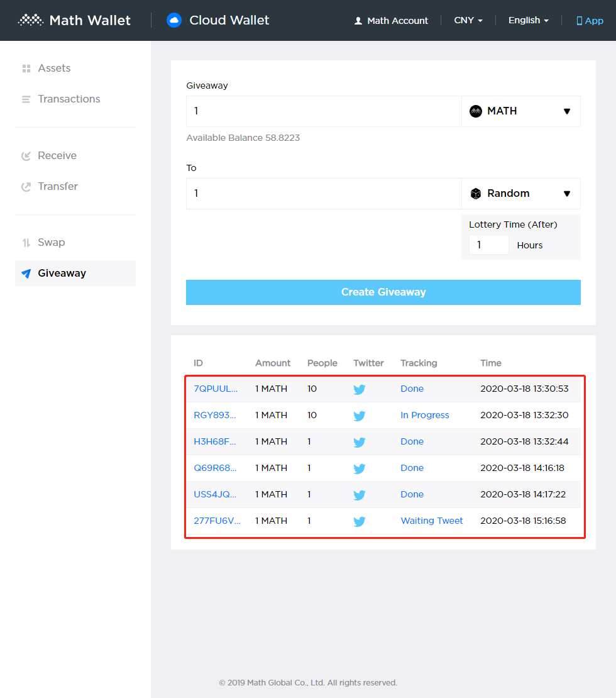Viewport: 616px width, 698px height.
Task: Open the MATH token dropdown
Action: click(x=520, y=111)
